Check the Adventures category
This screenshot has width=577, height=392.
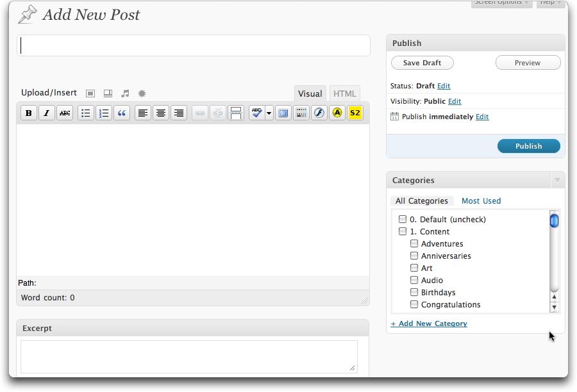coord(414,244)
